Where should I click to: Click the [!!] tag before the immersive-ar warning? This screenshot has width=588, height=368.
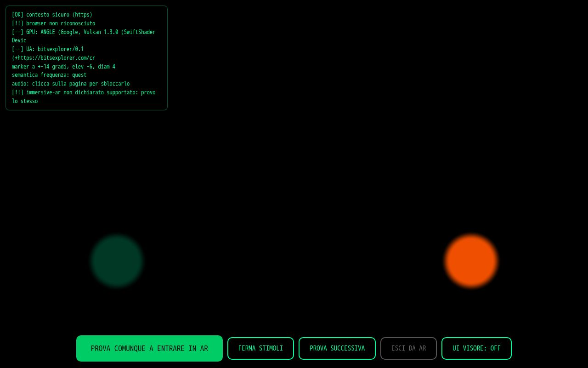click(17, 92)
